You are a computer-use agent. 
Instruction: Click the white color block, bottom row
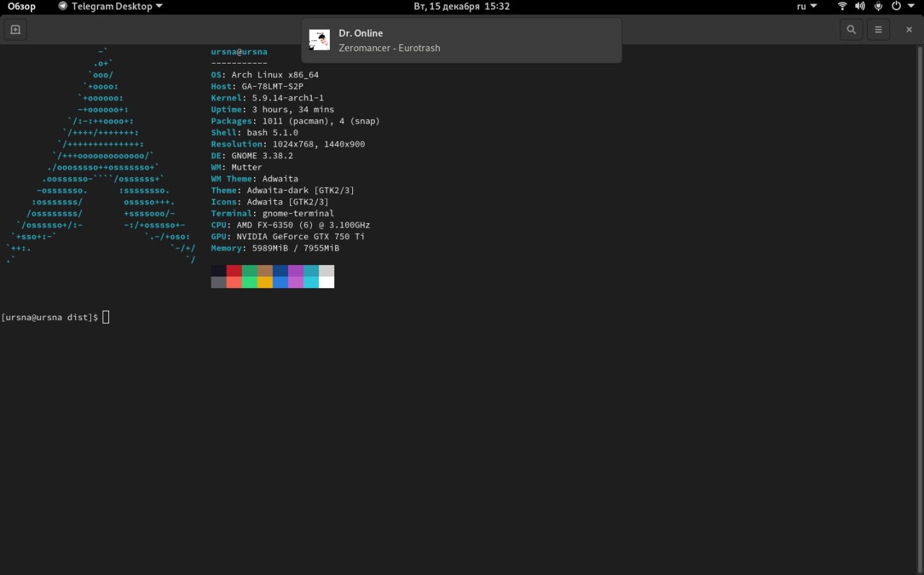(x=326, y=282)
